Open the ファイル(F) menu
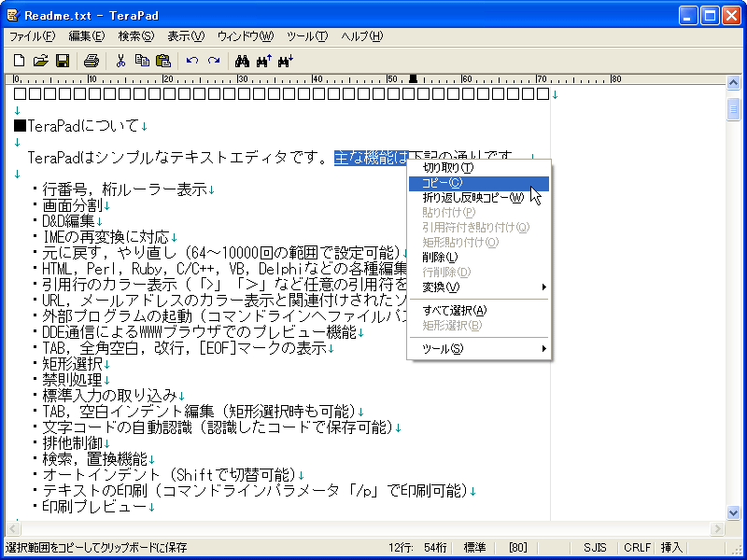 click(33, 36)
